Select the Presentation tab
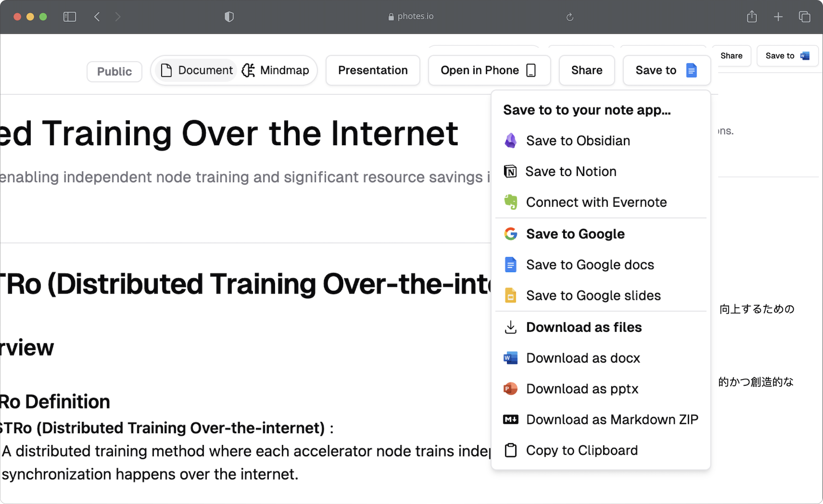 coord(372,70)
